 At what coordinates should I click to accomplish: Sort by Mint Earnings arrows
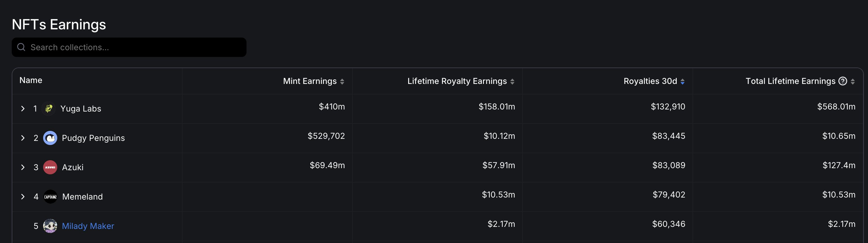pos(342,82)
